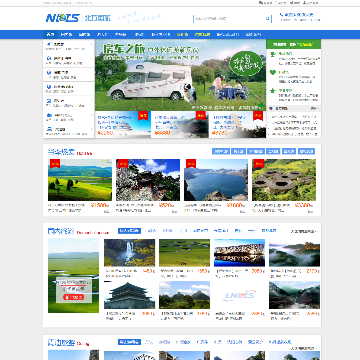Open the green grassland river thumbnail
Screen dimensions: 360x360
pos(184,252)
